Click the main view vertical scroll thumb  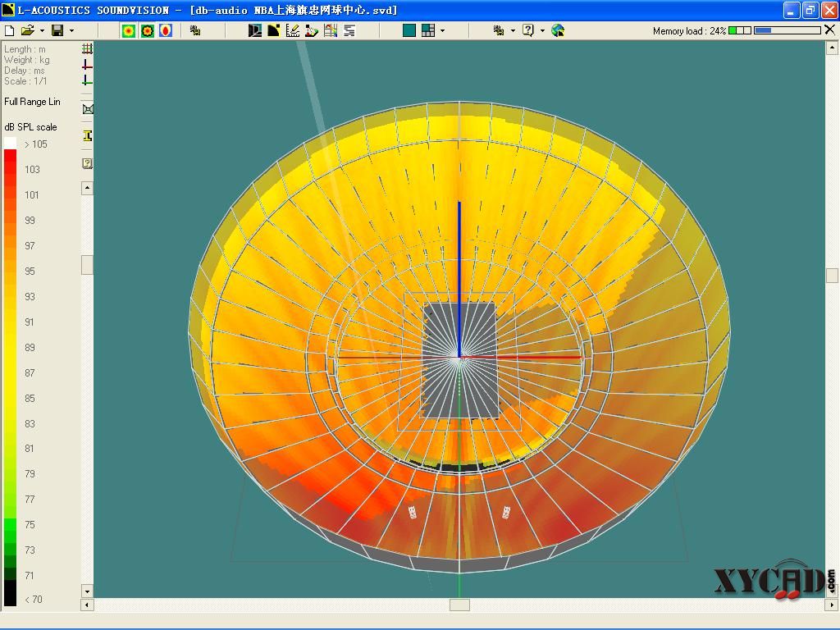pyautogui.click(x=832, y=276)
